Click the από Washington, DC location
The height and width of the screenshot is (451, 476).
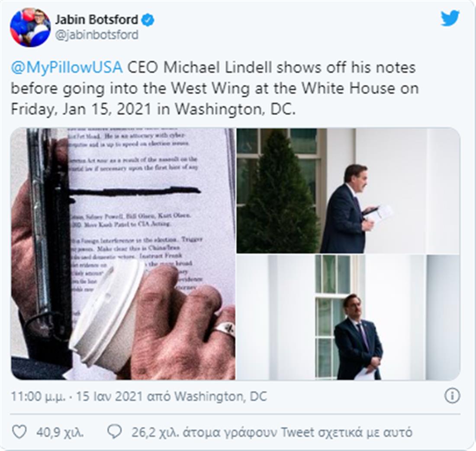coord(207,397)
